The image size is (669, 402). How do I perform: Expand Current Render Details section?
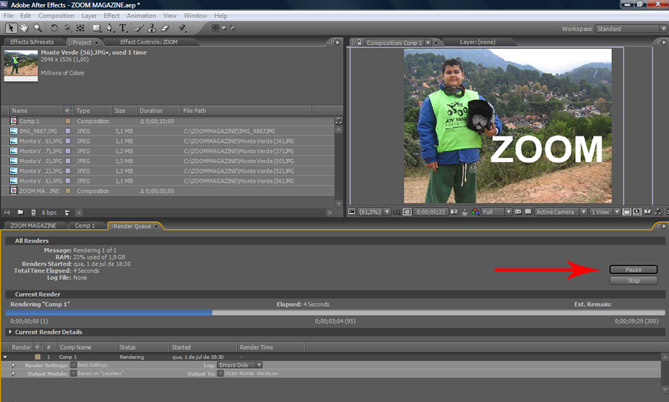coord(11,331)
